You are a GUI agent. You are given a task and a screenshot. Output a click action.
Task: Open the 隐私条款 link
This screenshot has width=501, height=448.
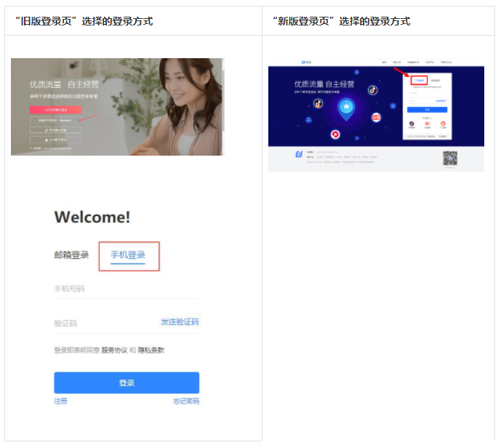(x=151, y=351)
